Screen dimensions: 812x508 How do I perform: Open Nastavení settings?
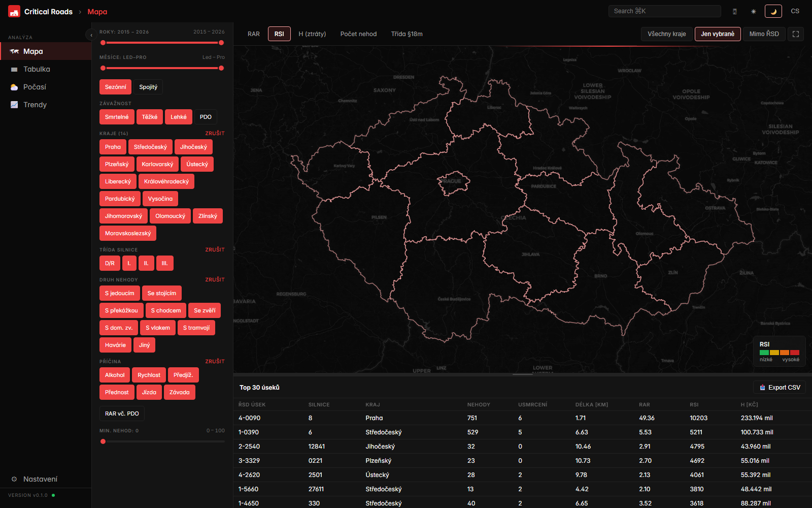click(x=40, y=479)
